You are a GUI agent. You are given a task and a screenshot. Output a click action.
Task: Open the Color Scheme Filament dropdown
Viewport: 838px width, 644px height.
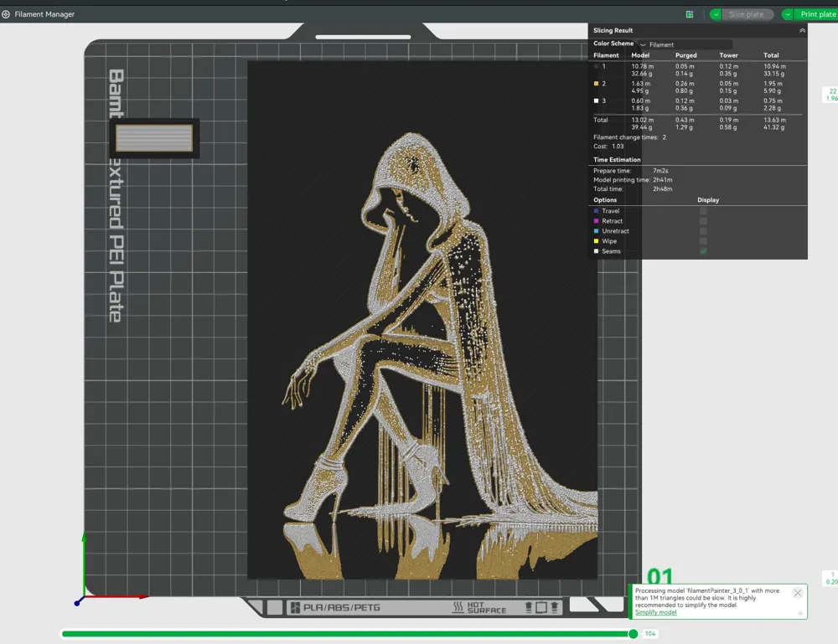[685, 45]
